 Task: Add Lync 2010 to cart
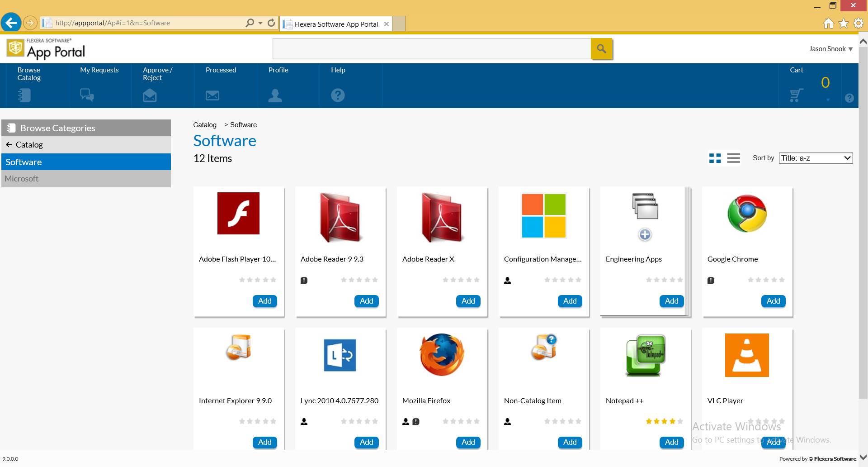pyautogui.click(x=366, y=442)
